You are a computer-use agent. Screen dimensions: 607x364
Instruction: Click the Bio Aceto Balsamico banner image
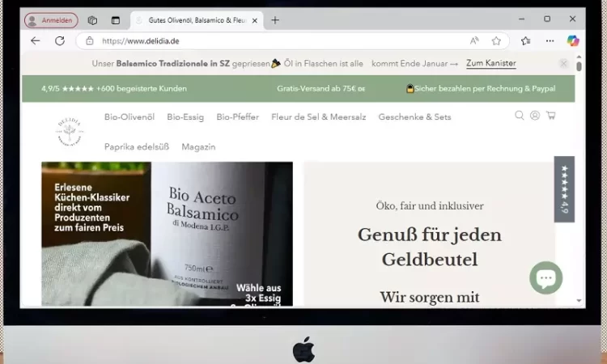(x=168, y=234)
